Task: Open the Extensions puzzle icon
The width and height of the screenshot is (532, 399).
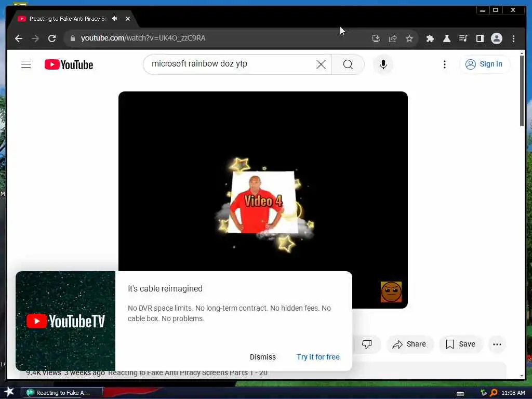Action: (430, 38)
